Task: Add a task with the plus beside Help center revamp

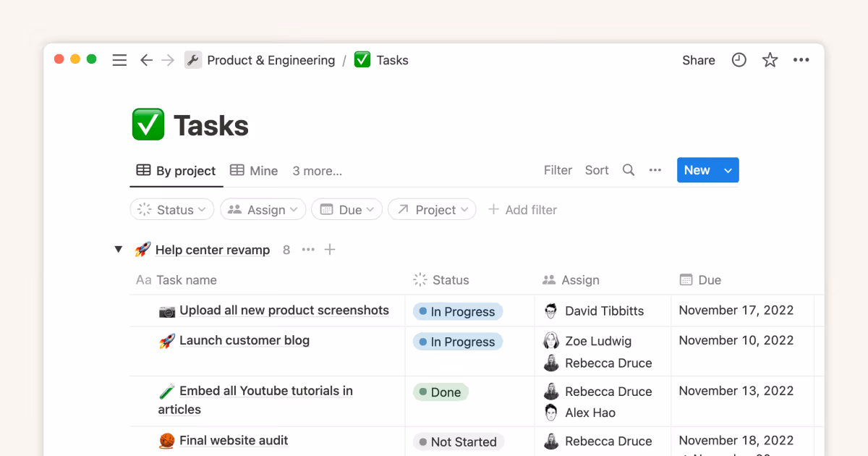Action: pyautogui.click(x=330, y=249)
